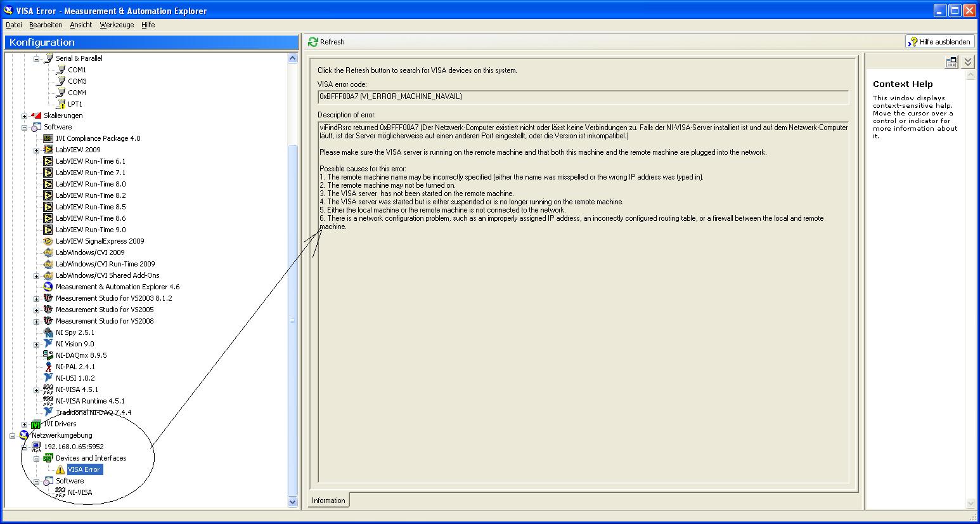Click the LabVIEW Run-Time 8.0 icon

(x=49, y=184)
